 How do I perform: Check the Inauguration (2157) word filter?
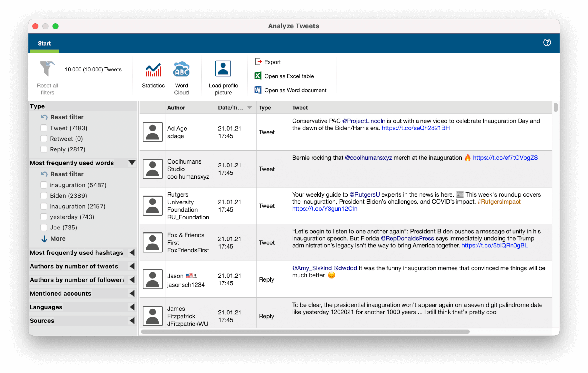[x=44, y=206]
